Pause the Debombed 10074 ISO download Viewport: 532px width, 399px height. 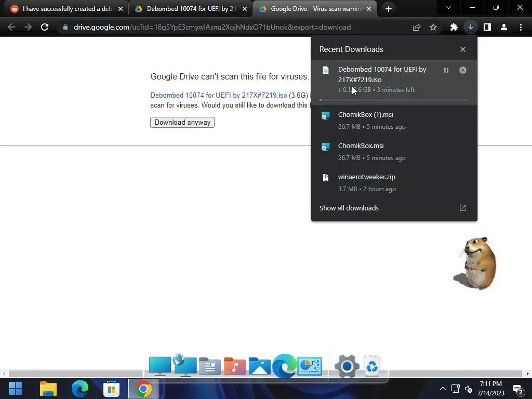[446, 70]
